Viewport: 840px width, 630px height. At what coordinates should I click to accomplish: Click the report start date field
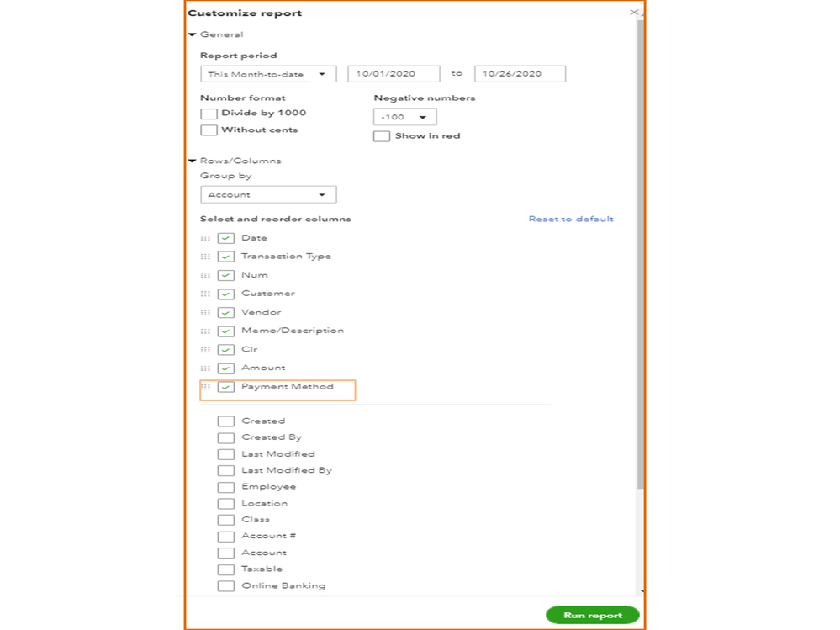tap(394, 74)
